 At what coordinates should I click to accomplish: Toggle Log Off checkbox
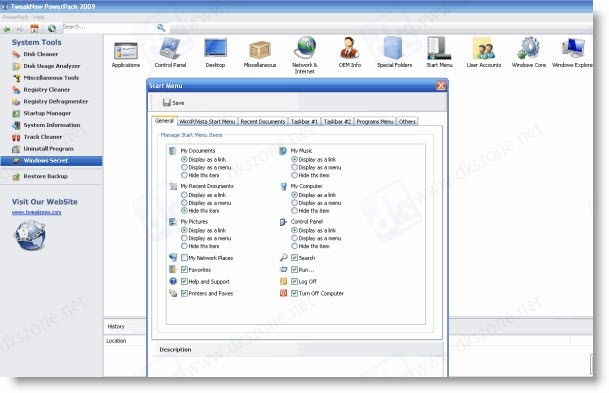294,282
